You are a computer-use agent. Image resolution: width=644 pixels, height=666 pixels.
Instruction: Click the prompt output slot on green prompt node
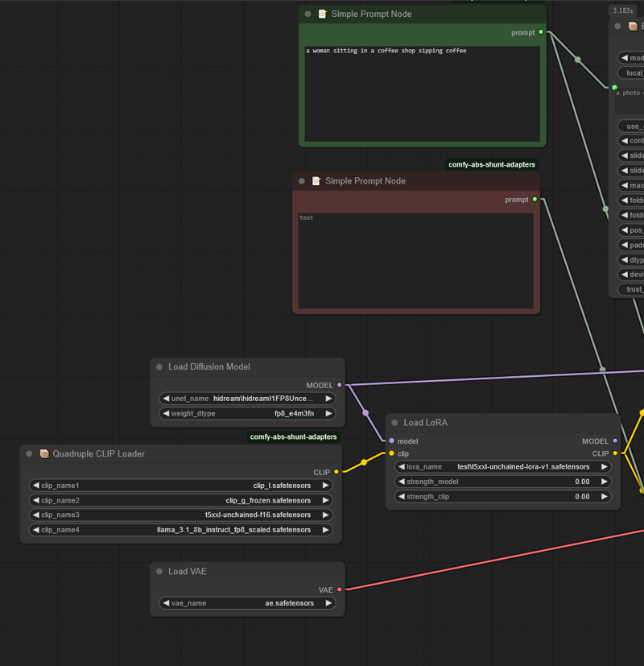pos(540,32)
